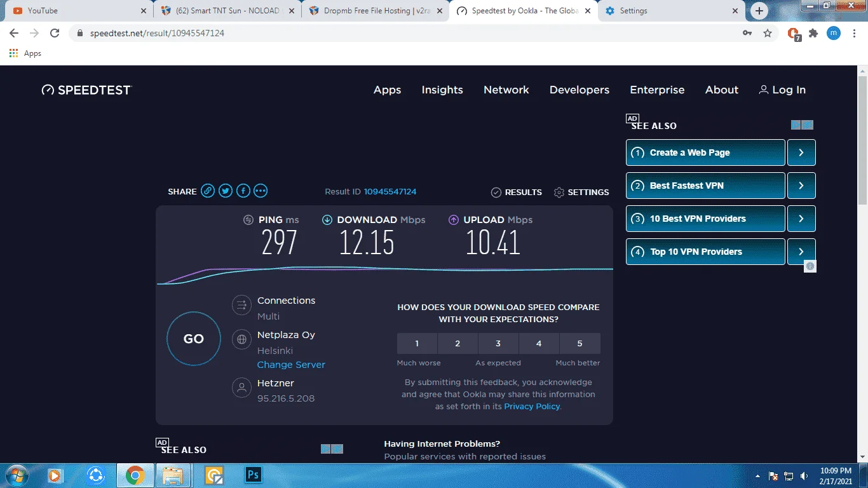The height and width of the screenshot is (488, 868).
Task: View RESULTS history
Action: pyautogui.click(x=517, y=192)
